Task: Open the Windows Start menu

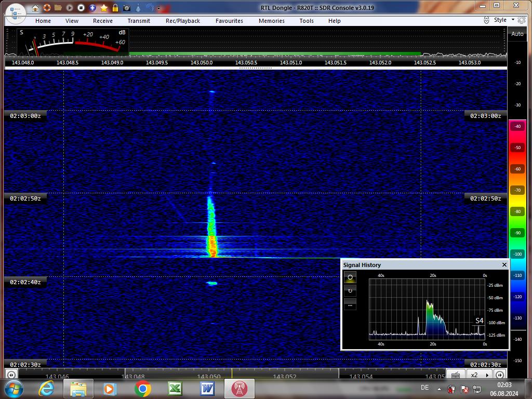Action: [13, 389]
